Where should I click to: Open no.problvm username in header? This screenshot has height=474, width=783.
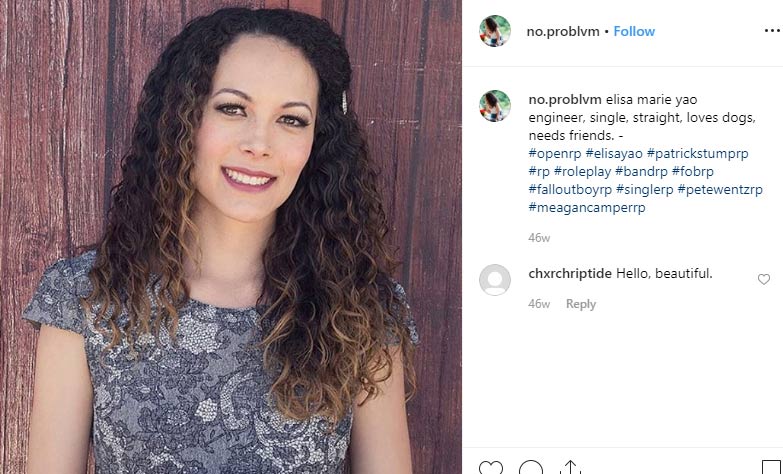[x=563, y=31]
